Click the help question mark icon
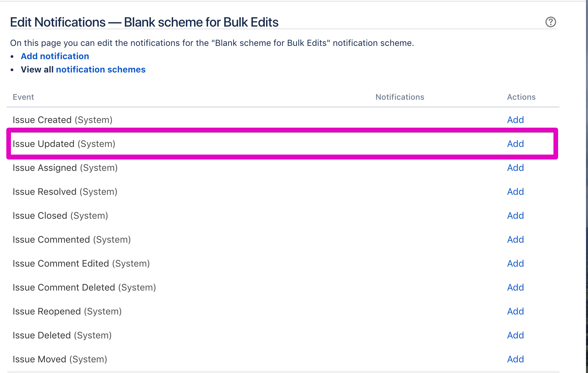The image size is (588, 373). pyautogui.click(x=550, y=22)
